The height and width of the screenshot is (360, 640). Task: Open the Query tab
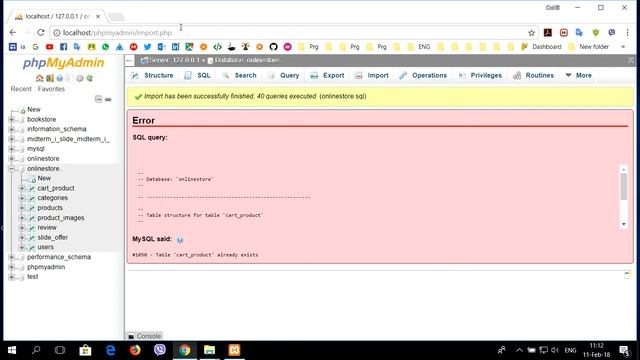tap(284, 76)
